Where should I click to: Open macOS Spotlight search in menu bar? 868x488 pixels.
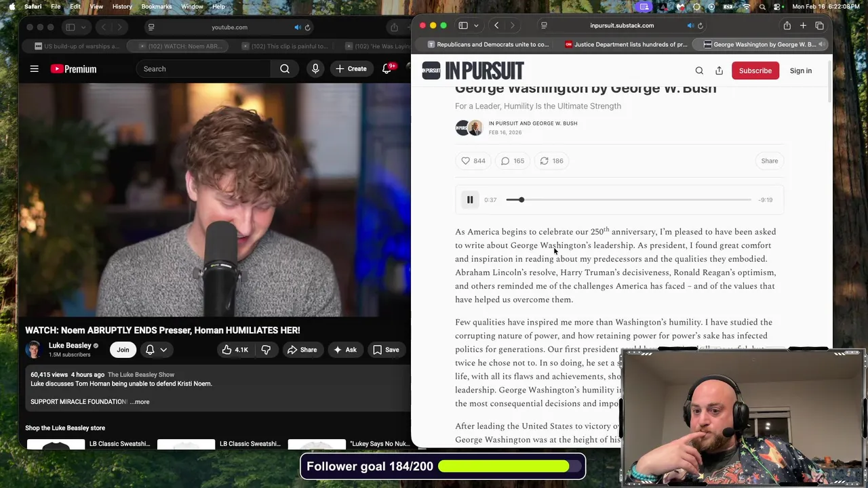point(762,7)
